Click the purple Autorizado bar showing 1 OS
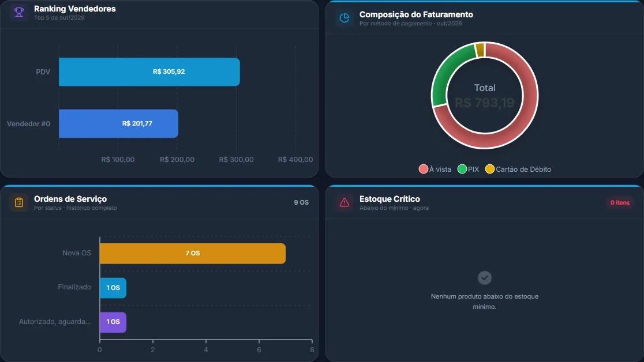Viewport: 644px width, 362px height. click(113, 322)
